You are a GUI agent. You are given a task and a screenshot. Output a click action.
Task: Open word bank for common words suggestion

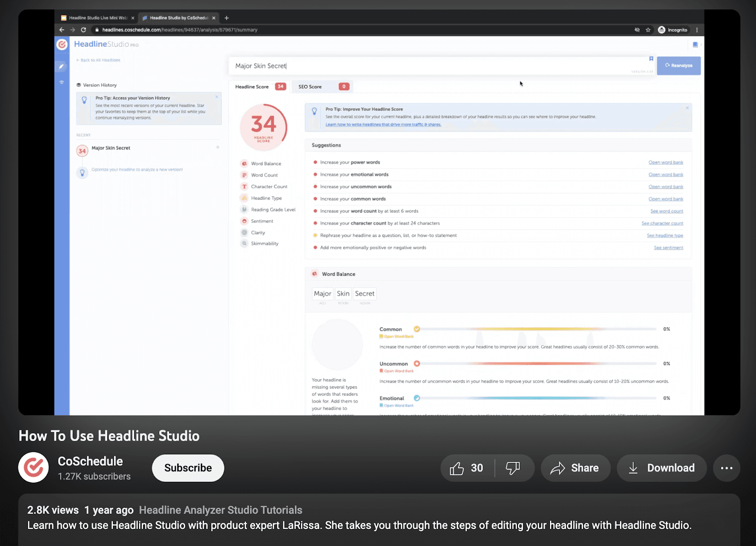coord(666,199)
